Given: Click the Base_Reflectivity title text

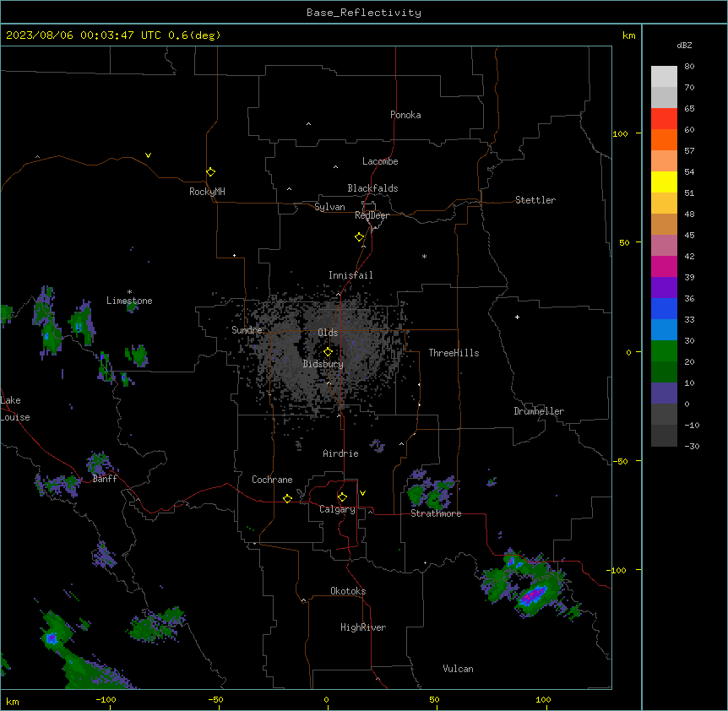Looking at the screenshot, I should coord(364,13).
